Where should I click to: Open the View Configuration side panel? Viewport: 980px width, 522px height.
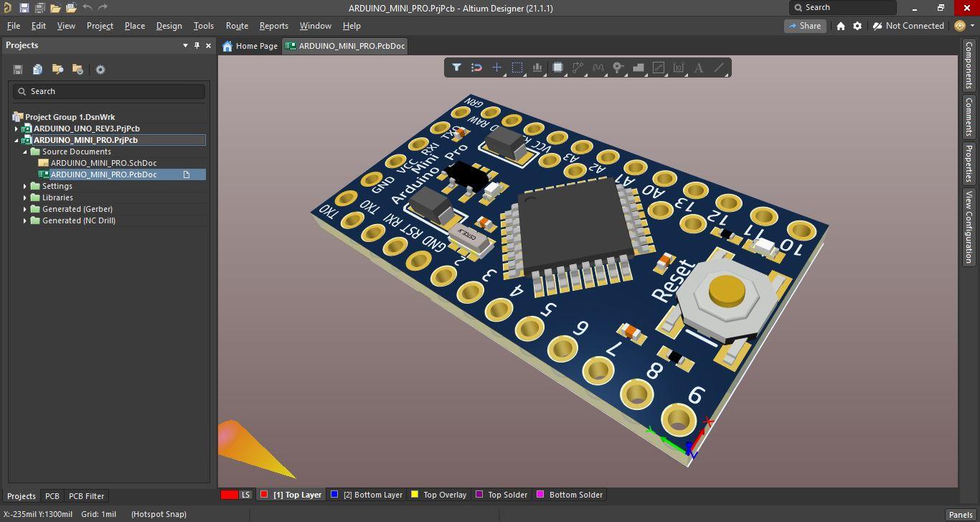[x=969, y=227]
